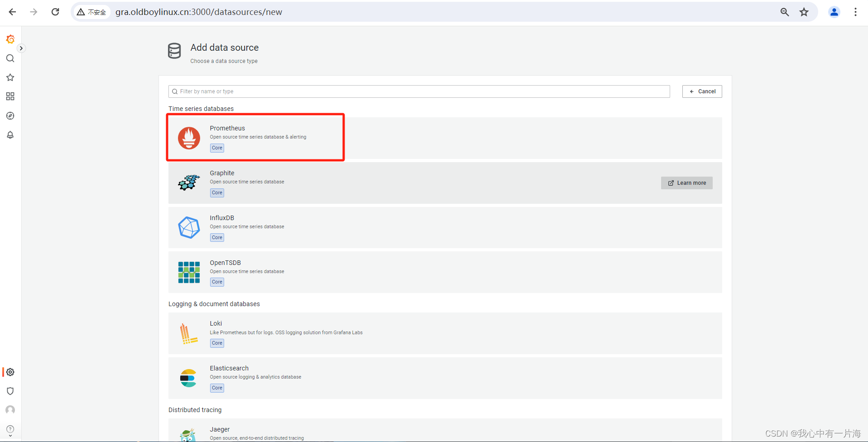Image resolution: width=868 pixels, height=442 pixels.
Task: Choose Elasticsearch data source title
Action: coord(229,368)
